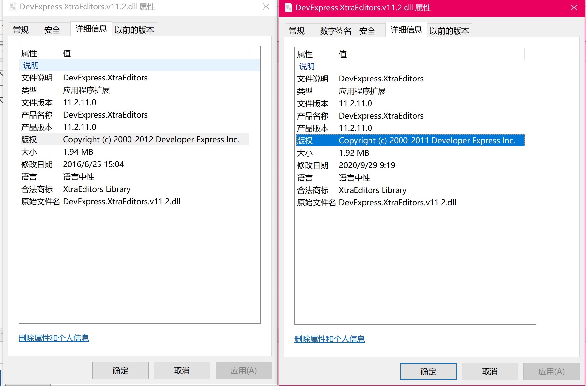Click 删除属性和个人信息 link below the 2020 file details
Image resolution: width=588 pixels, height=387 pixels.
329,339
